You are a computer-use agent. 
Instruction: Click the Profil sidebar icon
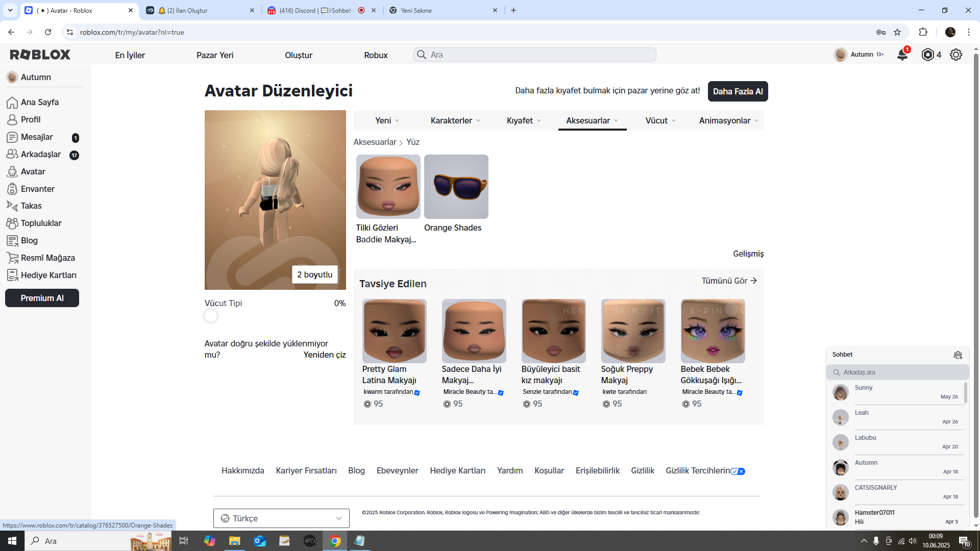[x=12, y=120]
